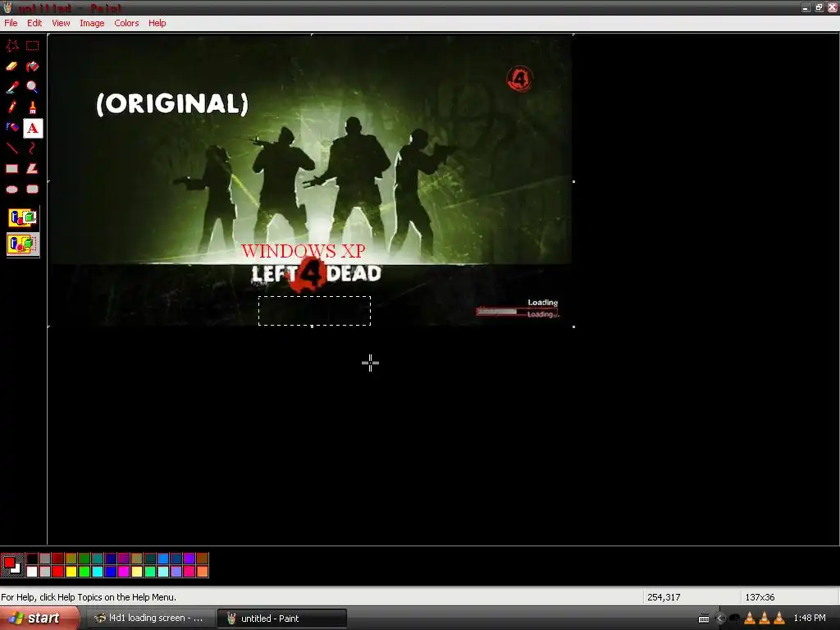840x630 pixels.
Task: Choose the dark purple swatch
Action: click(124, 559)
